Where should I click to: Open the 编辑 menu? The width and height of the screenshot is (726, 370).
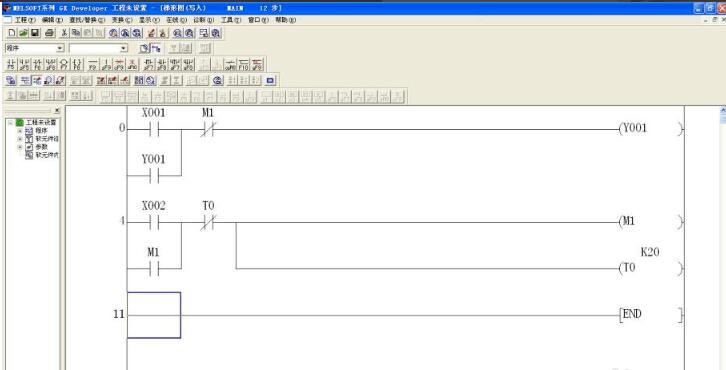click(x=52, y=20)
